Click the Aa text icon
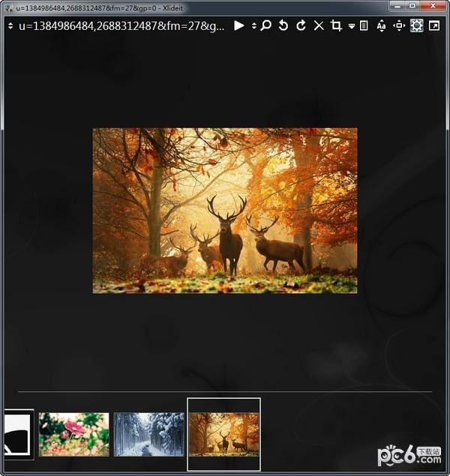 [x=381, y=25]
